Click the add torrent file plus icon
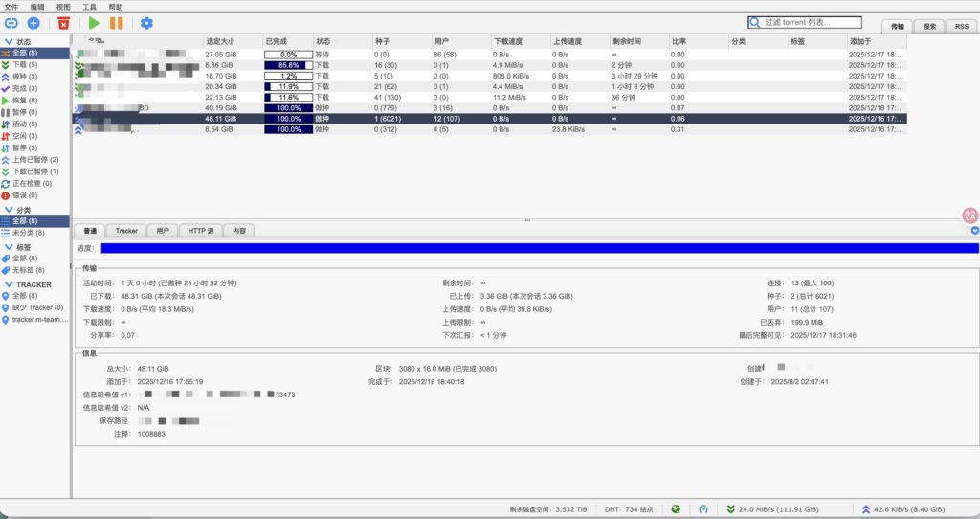Screen dimensions: 980x519 33,22
